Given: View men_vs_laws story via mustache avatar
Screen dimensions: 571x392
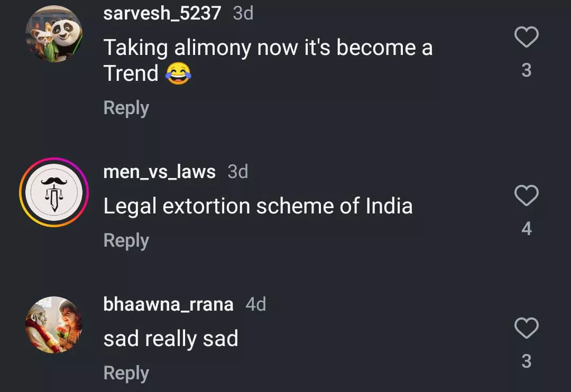Looking at the screenshot, I should (54, 192).
